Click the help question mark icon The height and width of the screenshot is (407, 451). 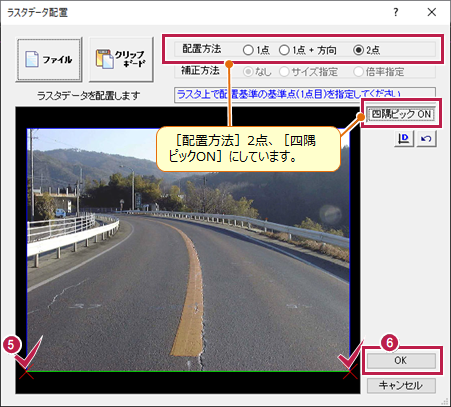tap(396, 12)
